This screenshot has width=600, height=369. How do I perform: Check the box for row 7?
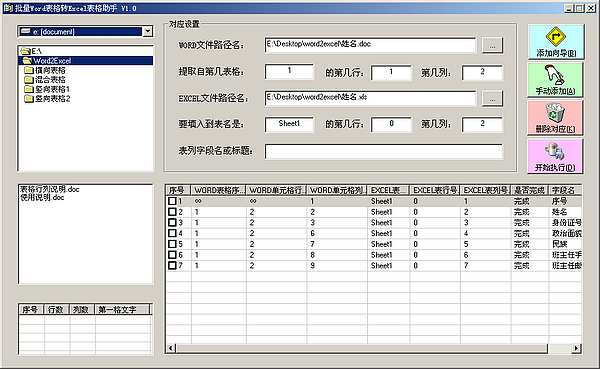click(172, 265)
